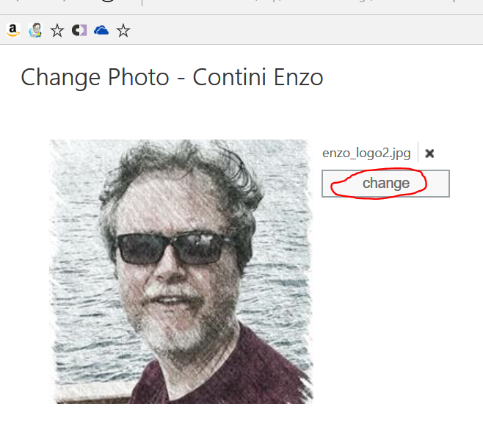This screenshot has width=483, height=448.
Task: Click the name Contini Enzo in the heading
Action: 258,77
